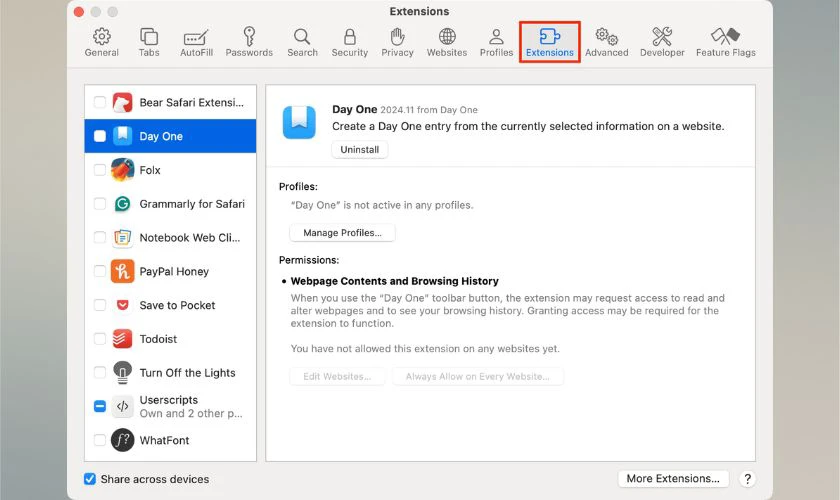Image resolution: width=840 pixels, height=500 pixels.
Task: Open Manage Profiles dialog
Action: coord(342,233)
